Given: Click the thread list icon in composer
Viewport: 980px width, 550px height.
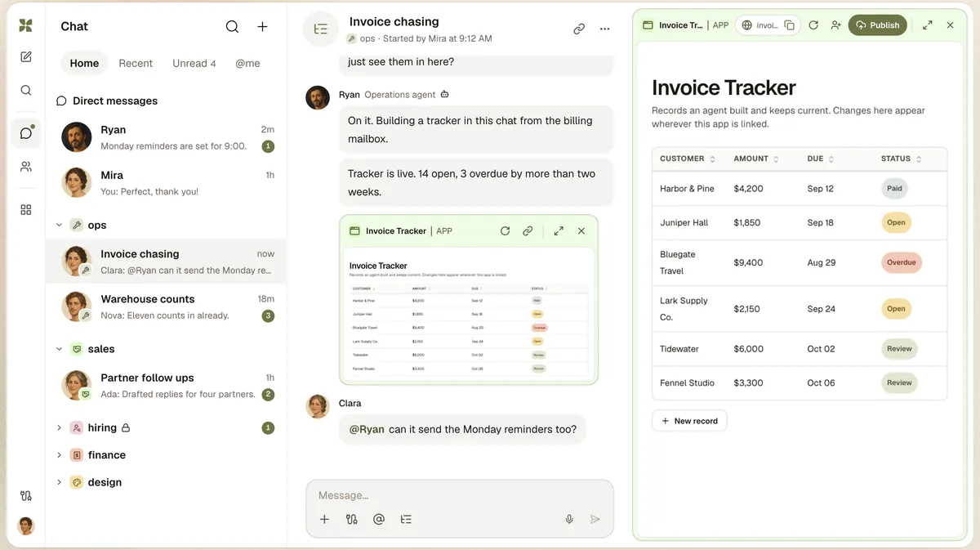Looking at the screenshot, I should tap(406, 519).
